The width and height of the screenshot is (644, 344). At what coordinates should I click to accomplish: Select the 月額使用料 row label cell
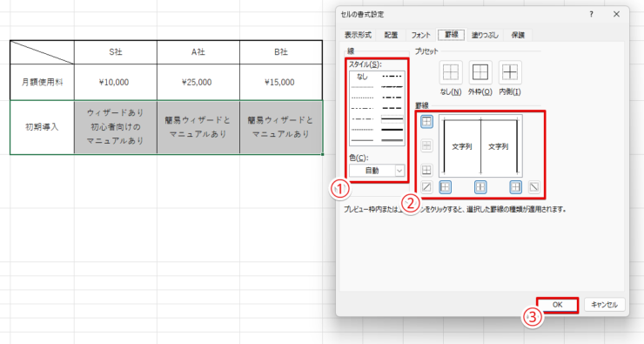(x=42, y=82)
